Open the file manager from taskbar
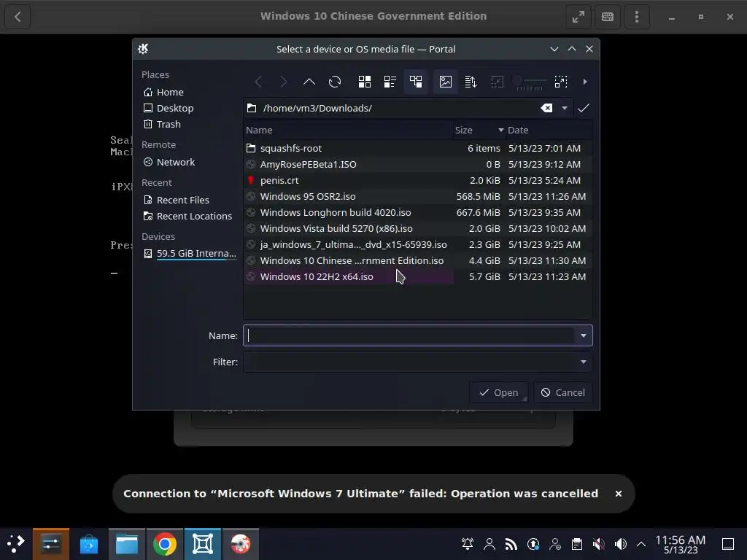This screenshot has width=747, height=560. pos(127,544)
